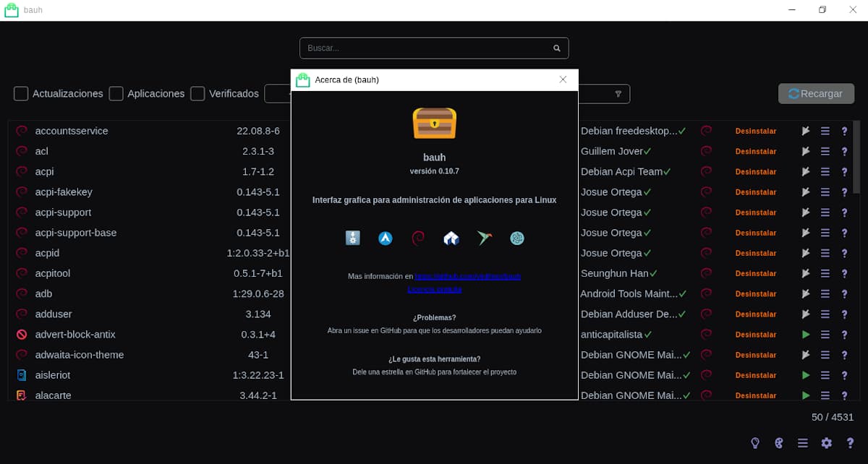The width and height of the screenshot is (868, 464).
Task: Enable the Aplicaciones checkbox filter
Action: pyautogui.click(x=116, y=93)
